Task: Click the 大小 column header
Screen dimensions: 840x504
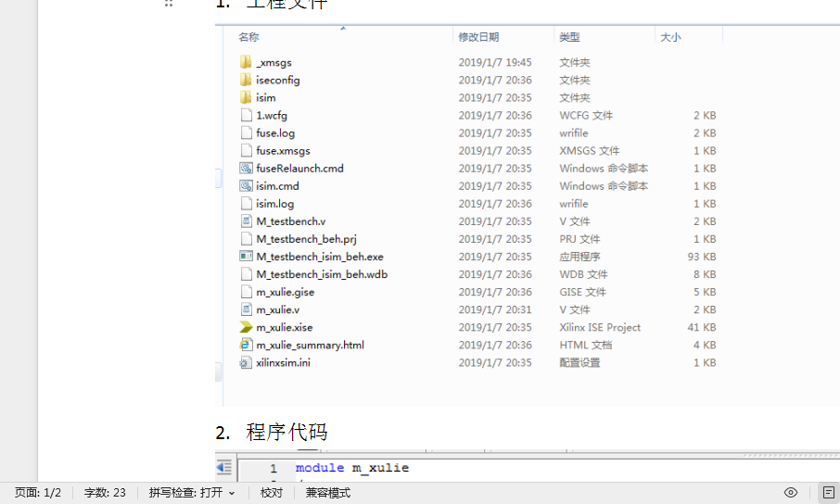Action: tap(670, 37)
